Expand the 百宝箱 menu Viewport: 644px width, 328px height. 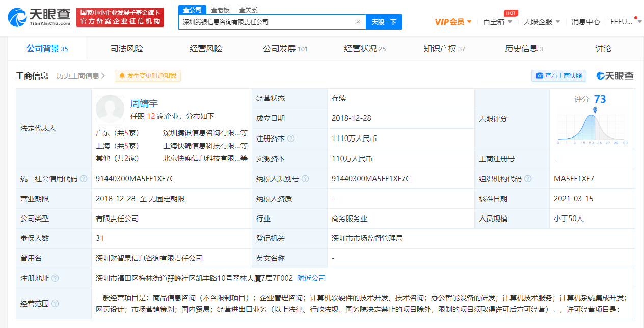(x=497, y=22)
